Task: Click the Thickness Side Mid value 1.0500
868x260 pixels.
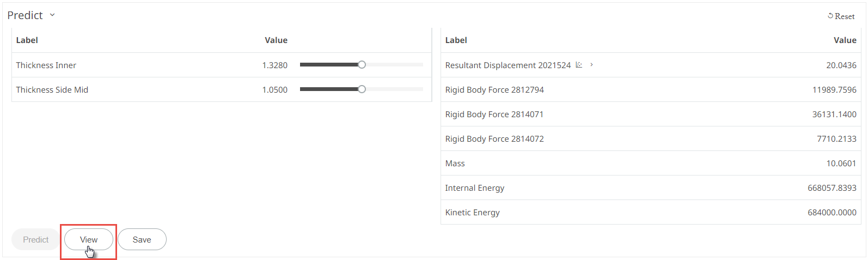Action: tap(274, 90)
